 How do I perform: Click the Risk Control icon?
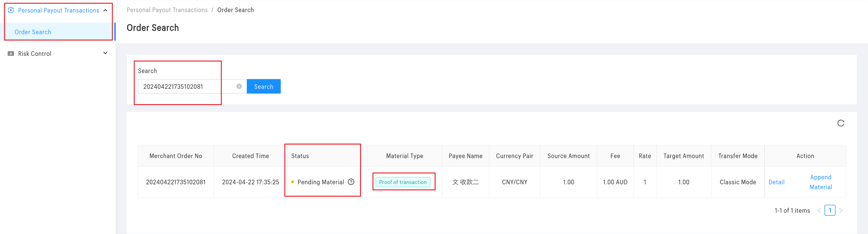point(11,54)
